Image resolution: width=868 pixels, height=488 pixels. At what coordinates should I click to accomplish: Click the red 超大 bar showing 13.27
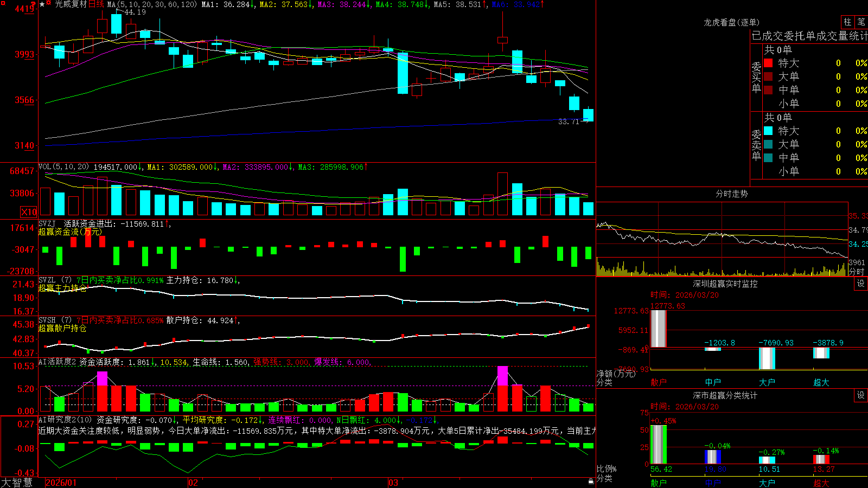coord(821,459)
